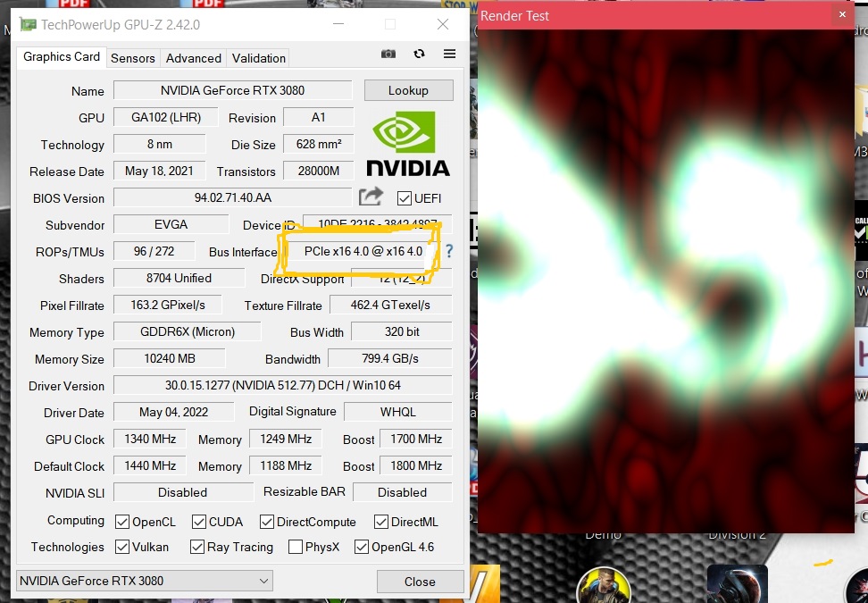Click the GPU-Z title bar app icon
868x603 pixels.
pos(28,24)
